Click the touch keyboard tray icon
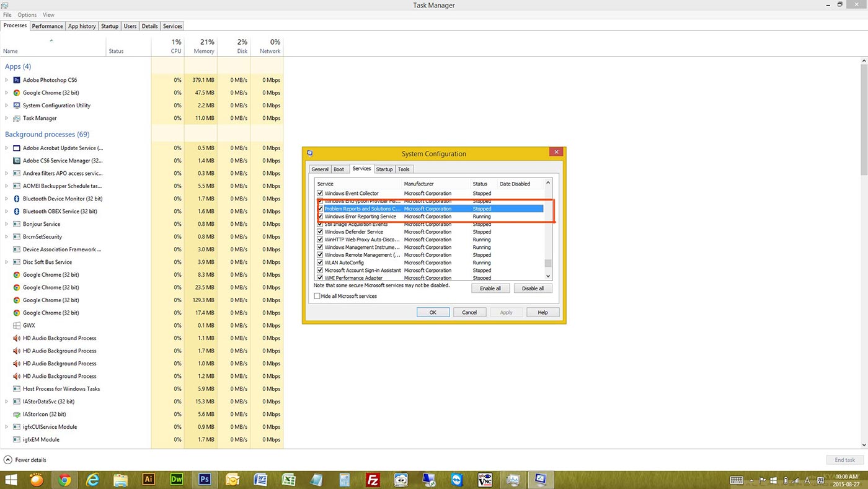868x489 pixels. (x=737, y=480)
